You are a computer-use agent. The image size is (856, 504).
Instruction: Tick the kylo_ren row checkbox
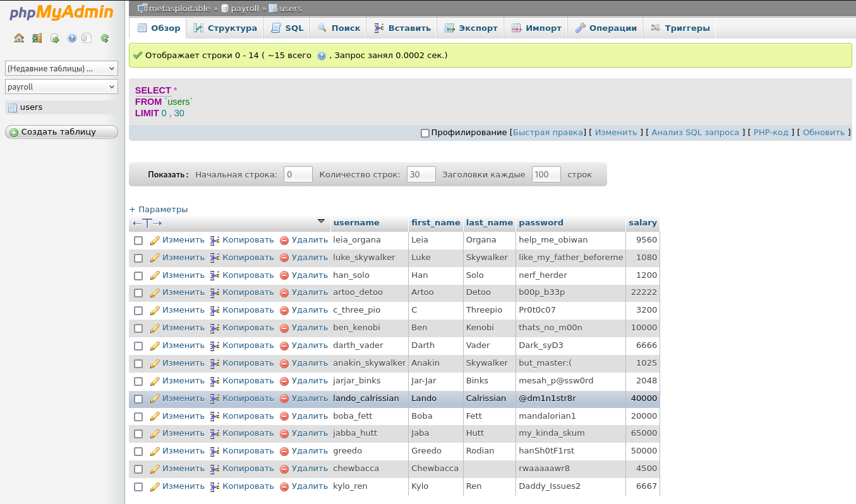(x=138, y=487)
